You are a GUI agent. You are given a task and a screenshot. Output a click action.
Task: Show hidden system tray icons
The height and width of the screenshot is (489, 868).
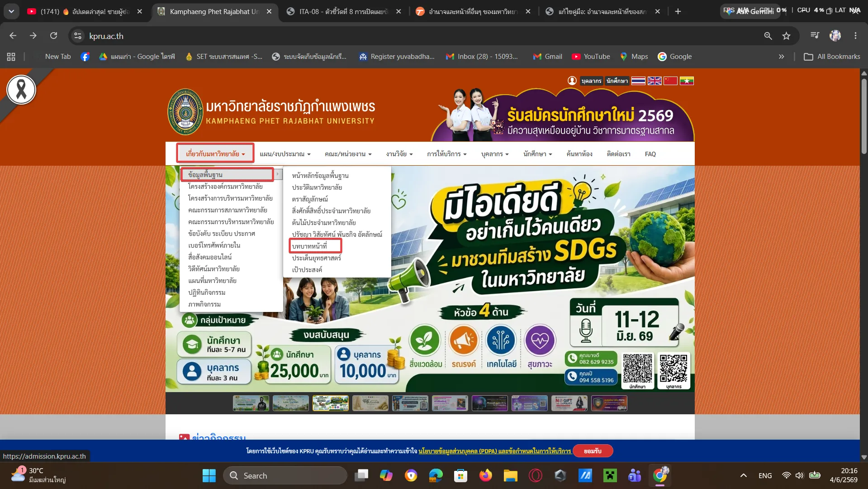743,475
